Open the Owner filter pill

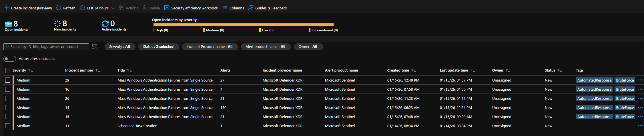point(308,47)
